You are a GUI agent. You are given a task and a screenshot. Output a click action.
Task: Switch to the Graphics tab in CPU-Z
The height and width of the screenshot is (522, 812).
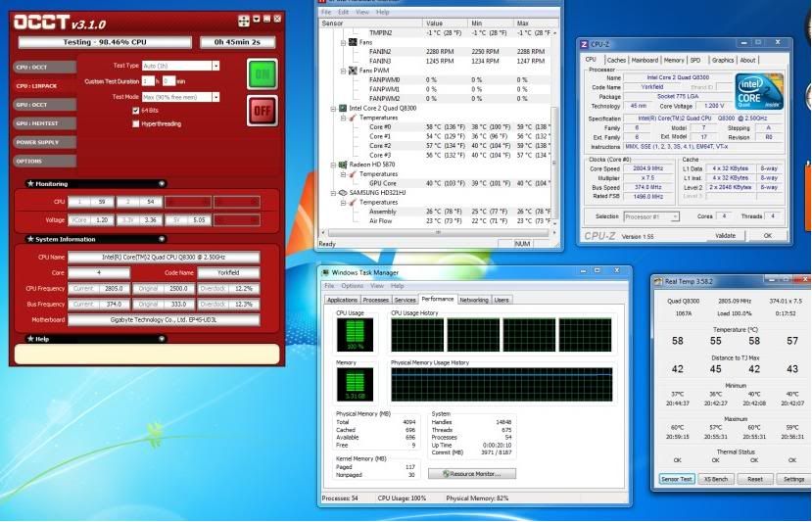[x=723, y=60]
